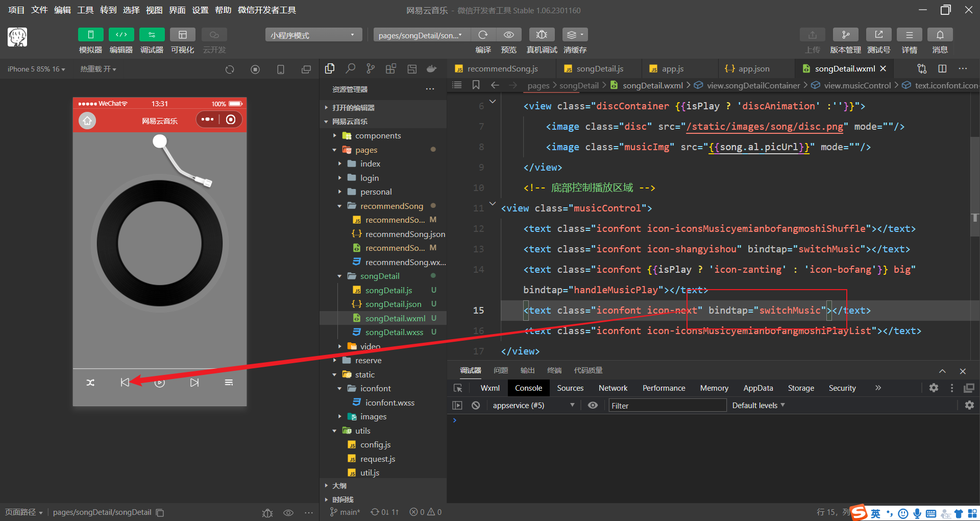Screen dimensions: 980x521
Task: Click the split editor icon
Action: coord(942,68)
